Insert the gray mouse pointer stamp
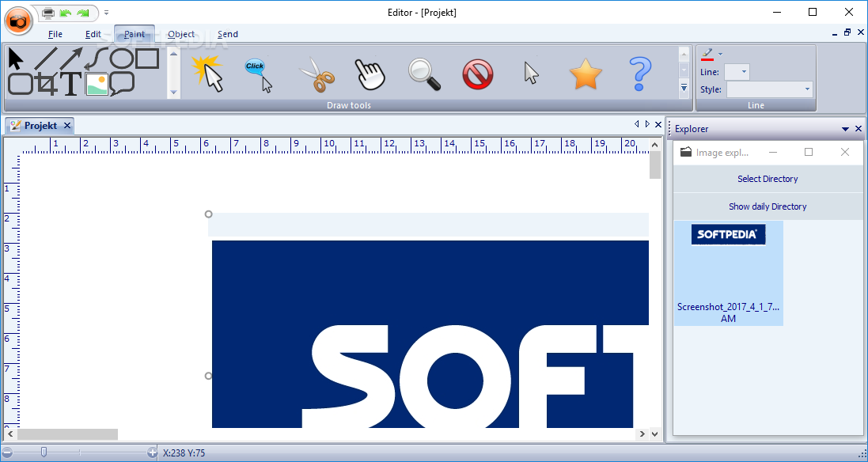Screen dimensions: 868x462 point(531,73)
